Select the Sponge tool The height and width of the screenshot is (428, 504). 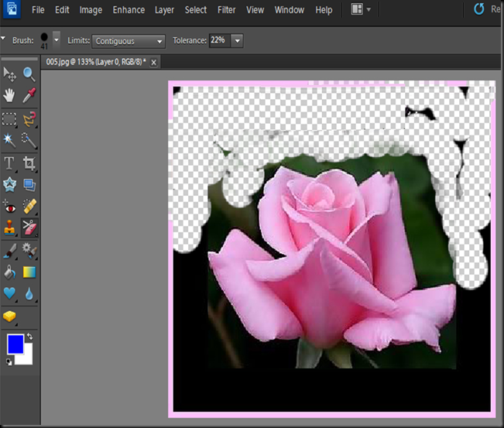coord(9,317)
